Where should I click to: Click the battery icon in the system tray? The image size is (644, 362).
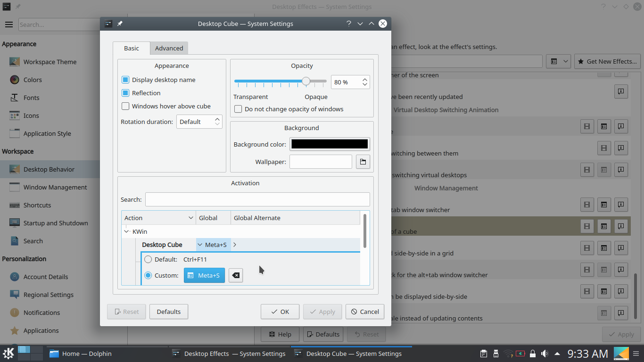(x=520, y=354)
